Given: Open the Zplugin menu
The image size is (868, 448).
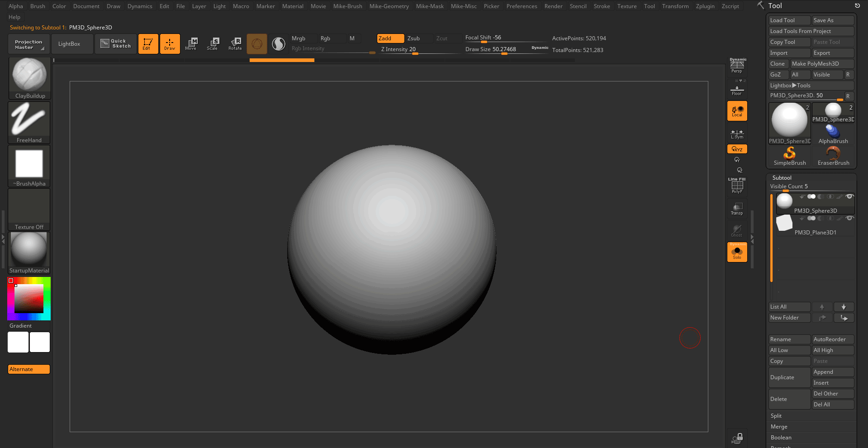Looking at the screenshot, I should click(705, 6).
